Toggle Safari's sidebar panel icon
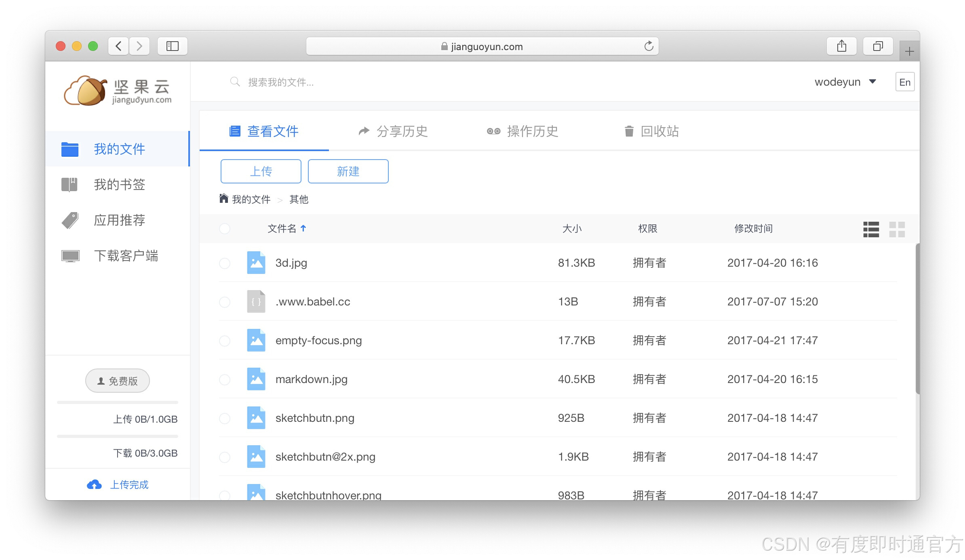 tap(173, 46)
